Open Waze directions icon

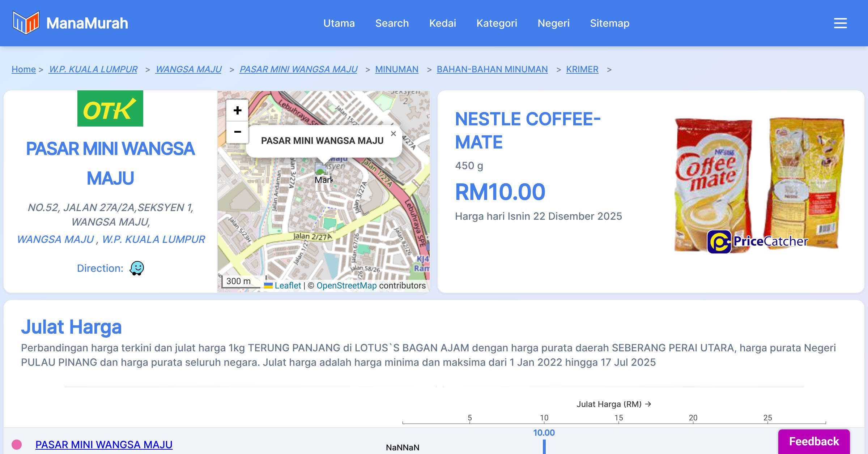137,268
